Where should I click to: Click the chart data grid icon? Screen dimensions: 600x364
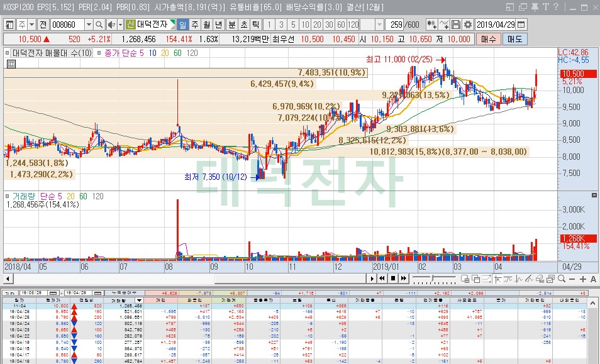(x=11, y=64)
